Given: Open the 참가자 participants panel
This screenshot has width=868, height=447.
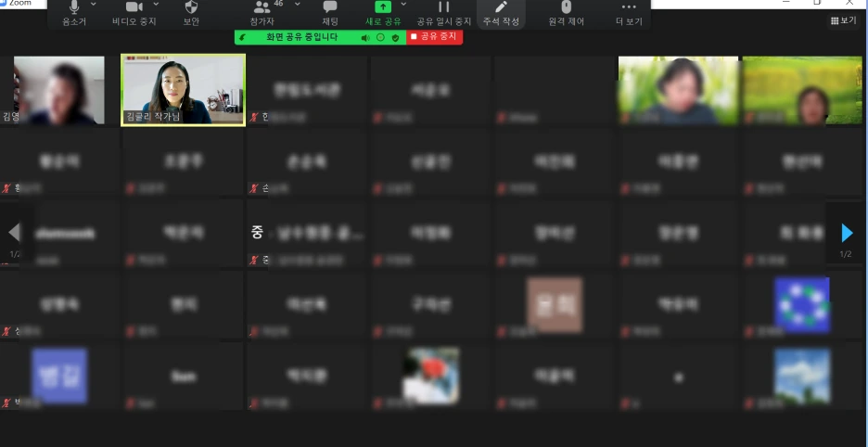Looking at the screenshot, I should pos(262,14).
